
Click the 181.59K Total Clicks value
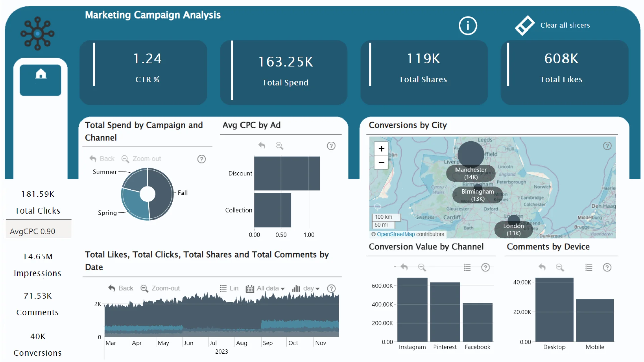38,194
